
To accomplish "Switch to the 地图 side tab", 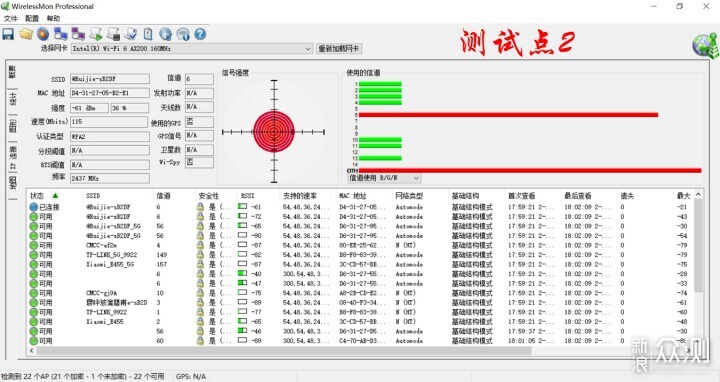I will pyautogui.click(x=12, y=183).
